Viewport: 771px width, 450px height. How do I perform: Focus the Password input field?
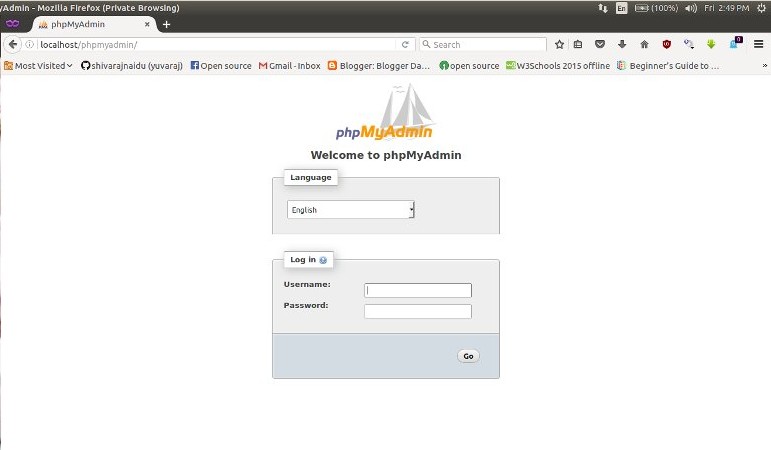coord(417,311)
